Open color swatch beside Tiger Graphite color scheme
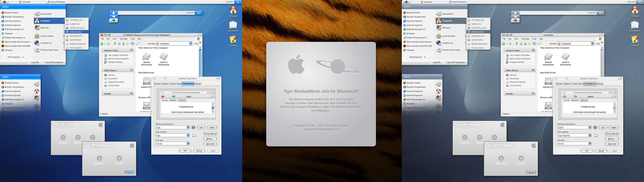This screenshot has width=644, height=182. pyautogui.click(x=596, y=135)
